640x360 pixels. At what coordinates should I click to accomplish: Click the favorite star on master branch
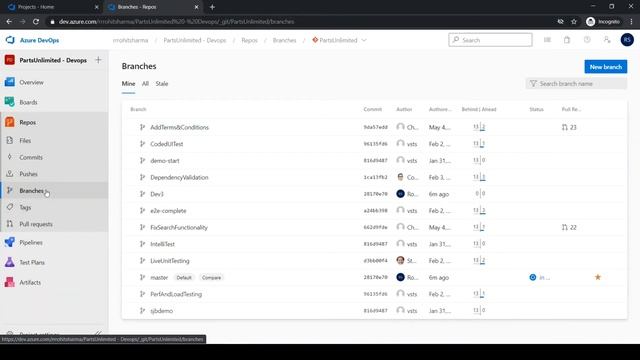tap(598, 277)
